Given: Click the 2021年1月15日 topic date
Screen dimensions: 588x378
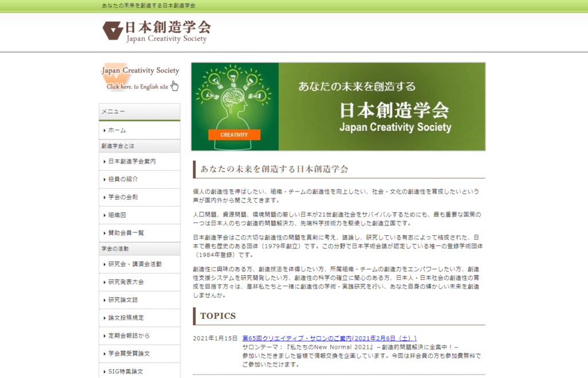Looking at the screenshot, I should (215, 338).
